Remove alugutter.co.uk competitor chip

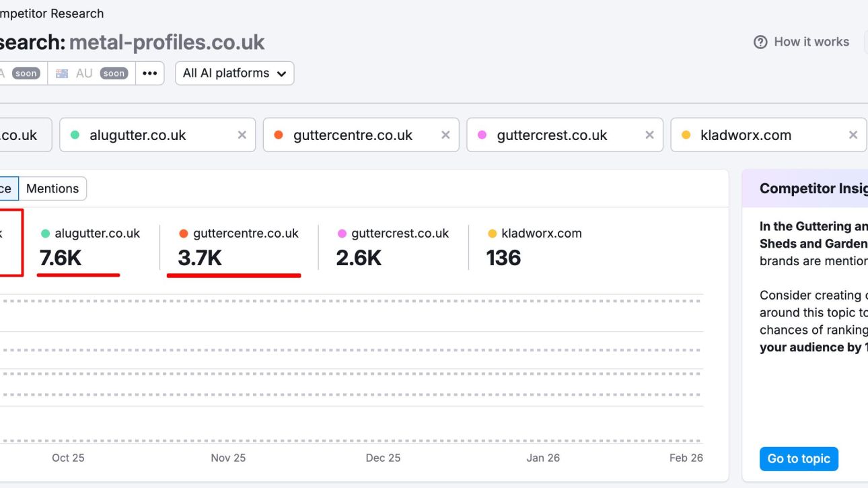coord(242,135)
